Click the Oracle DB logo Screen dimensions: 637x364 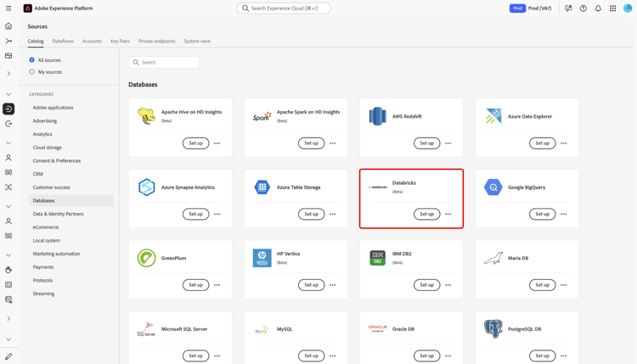tap(377, 328)
